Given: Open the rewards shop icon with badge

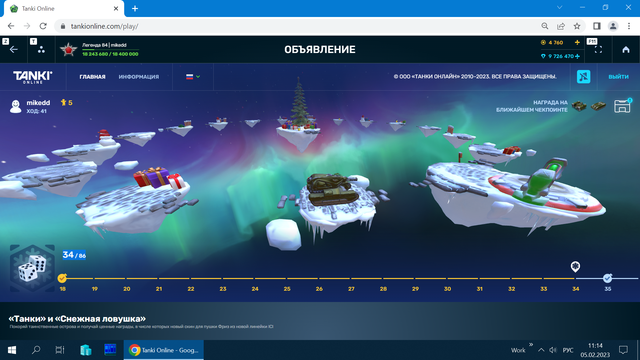Looking at the screenshot, I should click(x=622, y=106).
